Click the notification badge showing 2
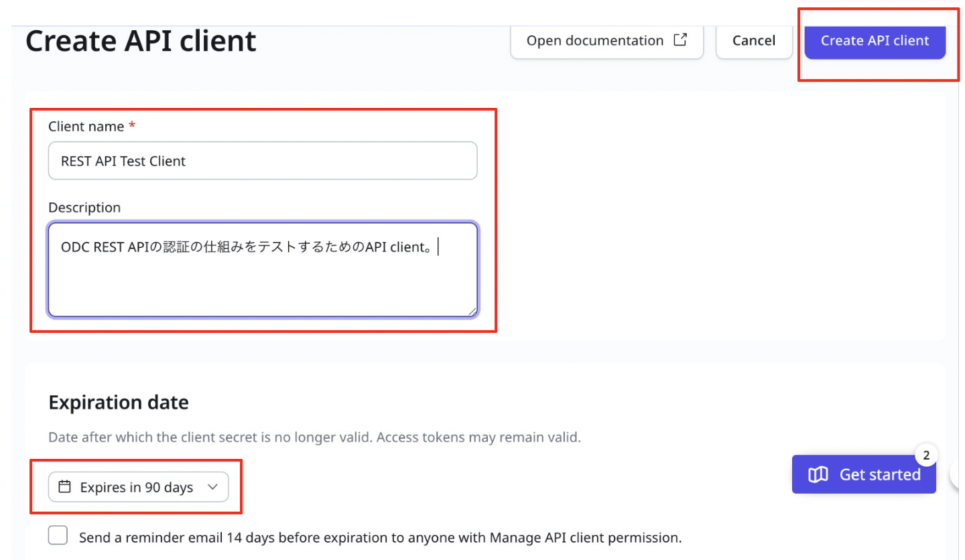Screen dimensions: 965x560 [x=927, y=454]
